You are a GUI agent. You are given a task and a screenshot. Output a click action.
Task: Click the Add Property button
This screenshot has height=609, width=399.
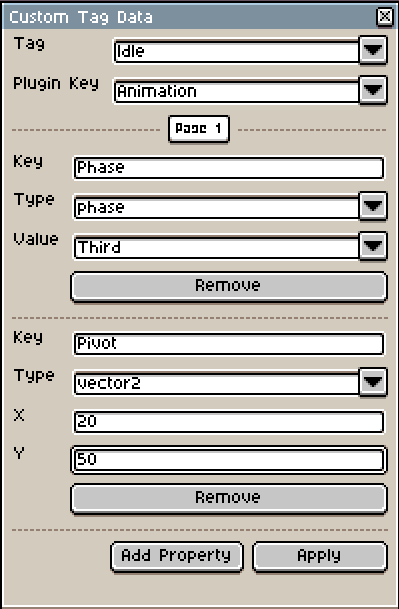point(177,556)
